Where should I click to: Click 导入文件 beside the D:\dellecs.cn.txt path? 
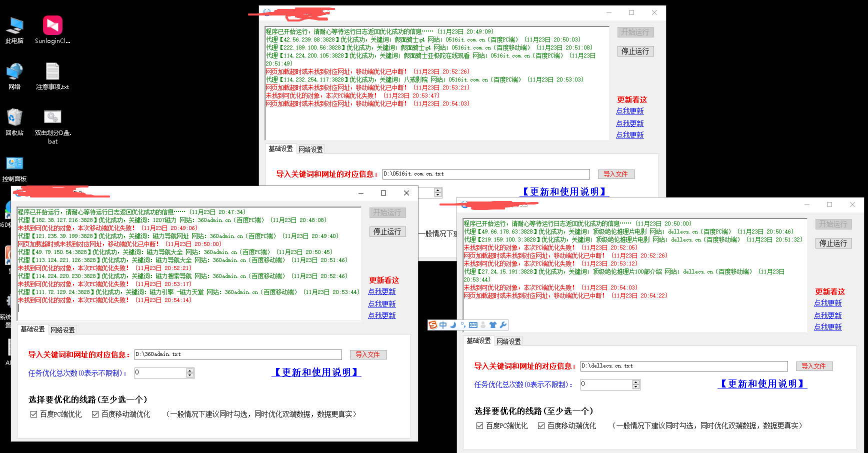(x=814, y=366)
